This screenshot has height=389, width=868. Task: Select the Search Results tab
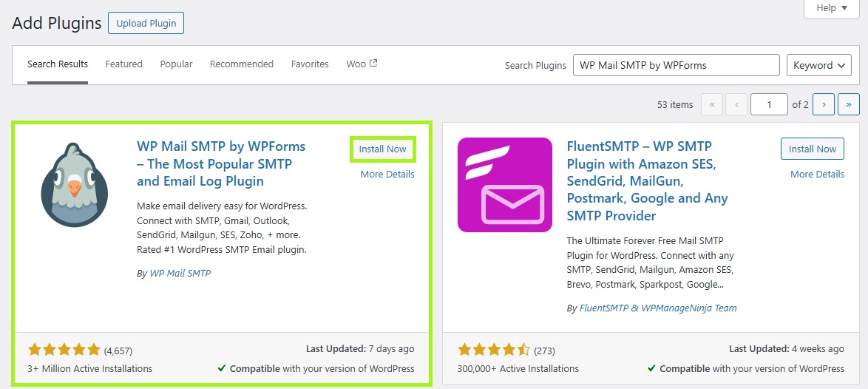(58, 64)
